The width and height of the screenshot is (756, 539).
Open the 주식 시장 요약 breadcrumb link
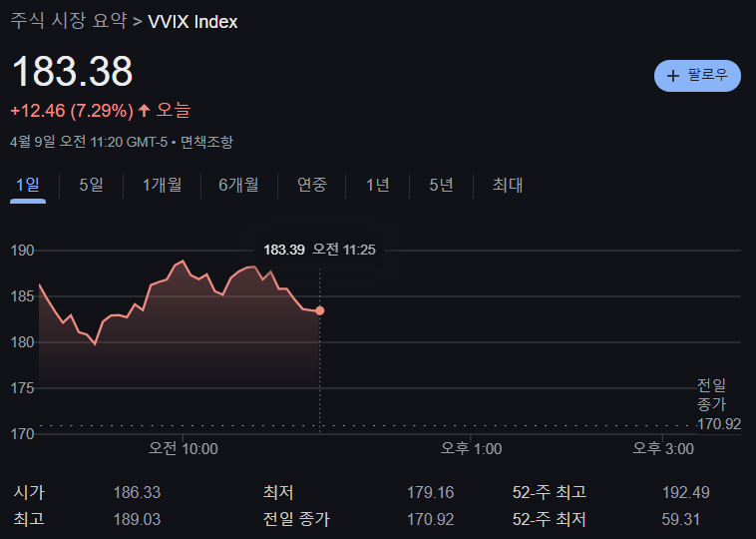pyautogui.click(x=68, y=21)
